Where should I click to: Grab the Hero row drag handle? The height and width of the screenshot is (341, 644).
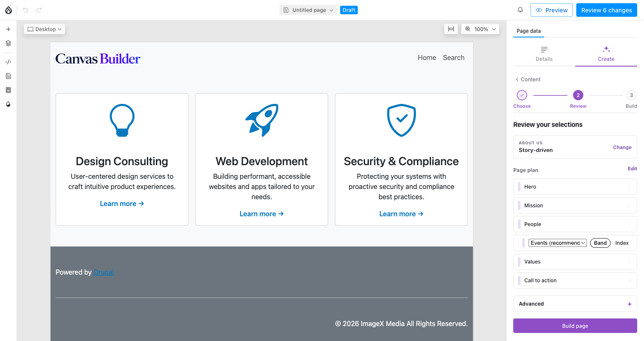click(629, 187)
